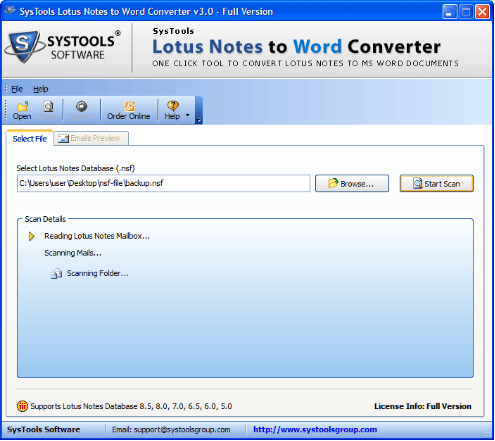Viewport: 495px width, 441px height.
Task: Click the toolbar drag handle near Open
Action: coord(6,109)
